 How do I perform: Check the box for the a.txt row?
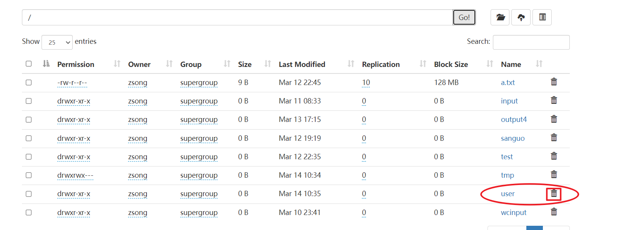click(29, 83)
